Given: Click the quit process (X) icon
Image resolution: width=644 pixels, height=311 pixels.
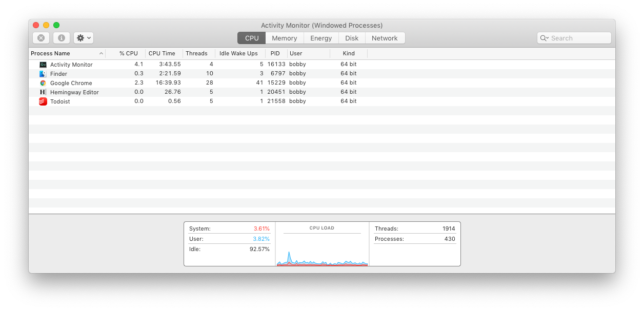Looking at the screenshot, I should point(41,37).
